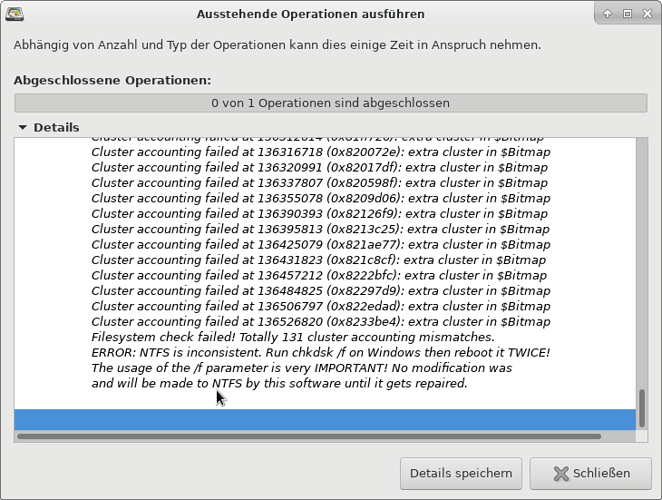Click the up-arrow window shade icon
The height and width of the screenshot is (500, 662).
coord(607,14)
